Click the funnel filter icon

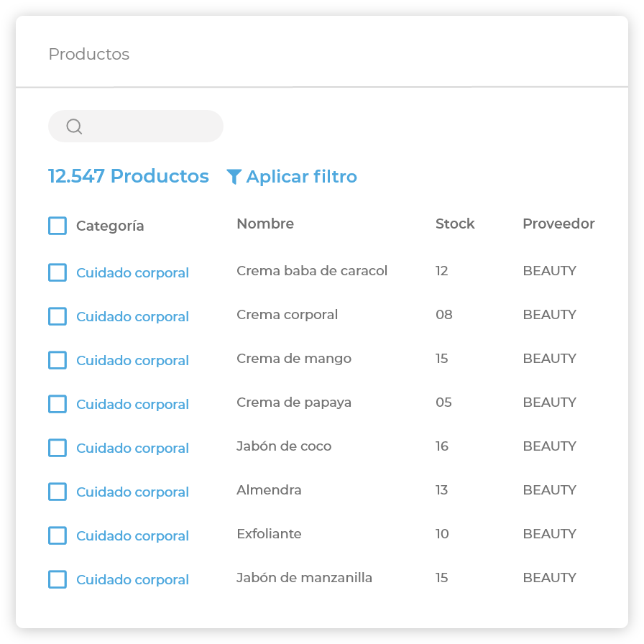pos(234,177)
